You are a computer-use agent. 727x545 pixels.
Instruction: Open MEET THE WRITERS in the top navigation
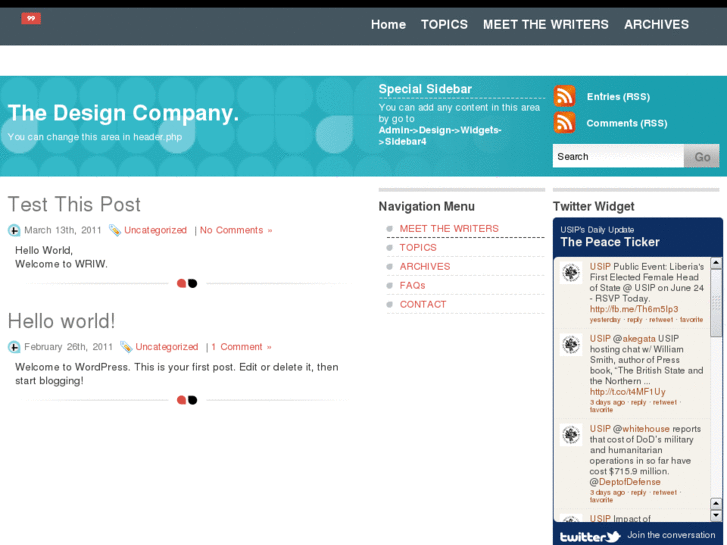pos(546,25)
